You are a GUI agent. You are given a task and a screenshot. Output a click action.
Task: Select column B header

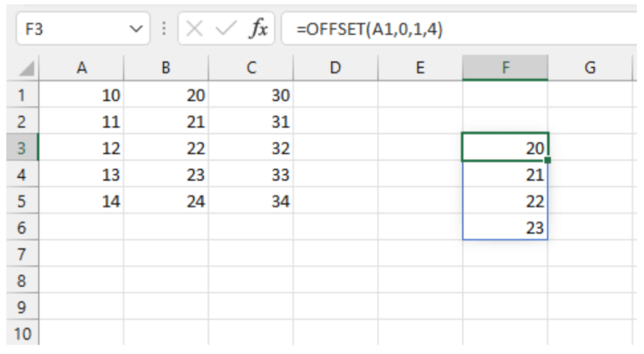(x=166, y=68)
